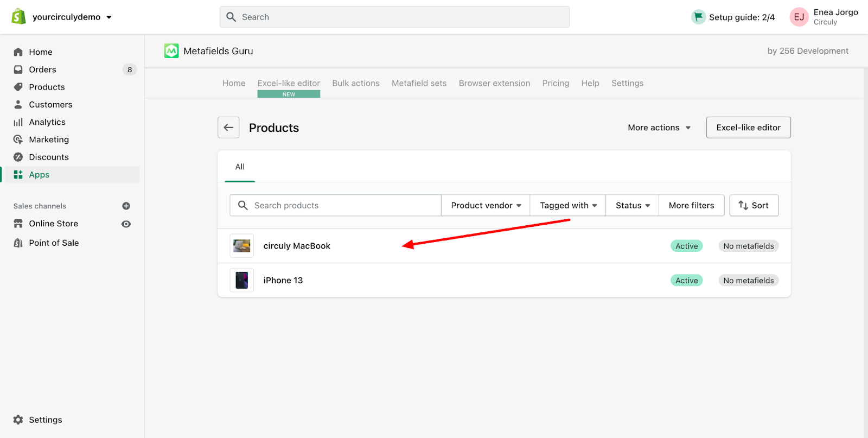Viewport: 868px width, 438px height.
Task: Open More filters
Action: 691,205
